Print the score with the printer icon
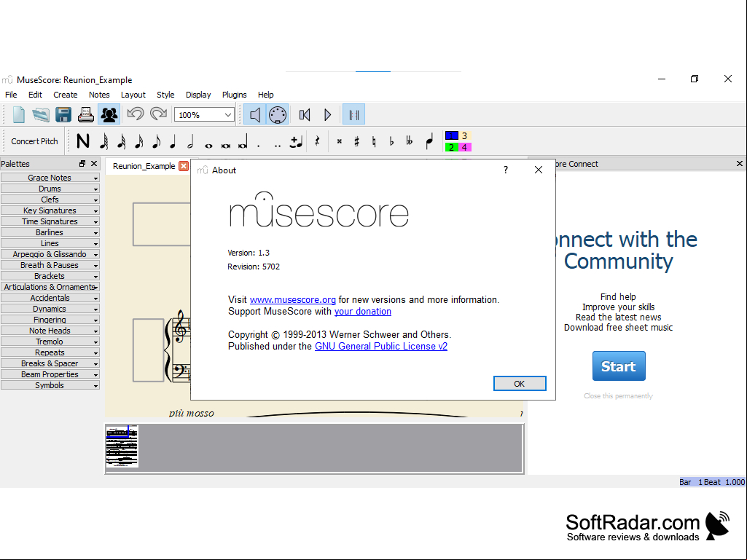This screenshot has width=747, height=560. point(86,115)
